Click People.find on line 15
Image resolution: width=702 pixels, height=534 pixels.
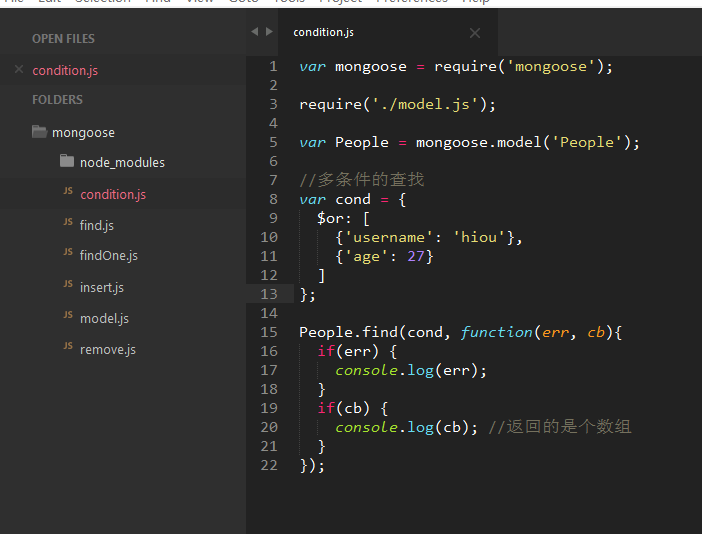point(348,333)
